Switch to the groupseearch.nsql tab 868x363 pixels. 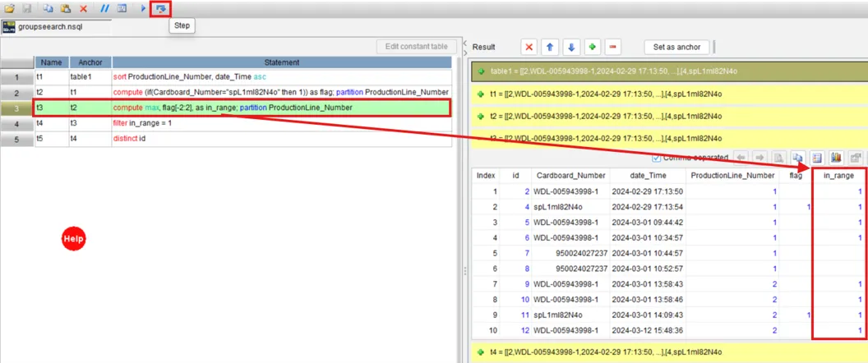57,26
